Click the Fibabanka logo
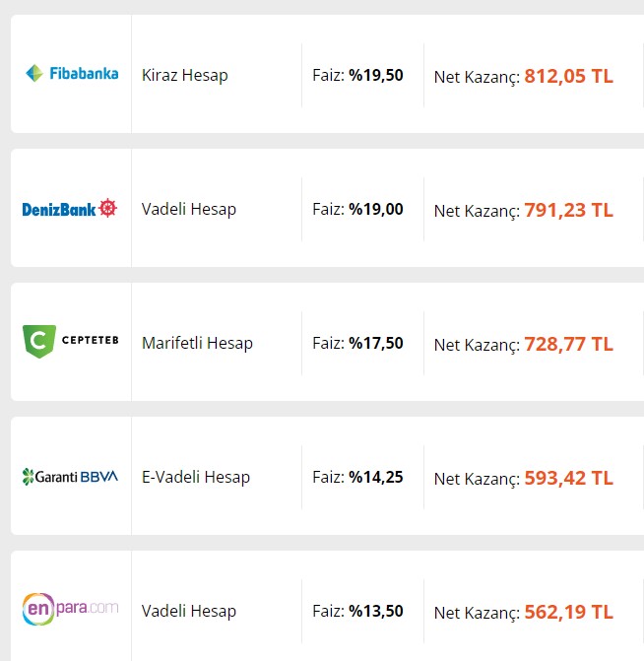 click(72, 73)
